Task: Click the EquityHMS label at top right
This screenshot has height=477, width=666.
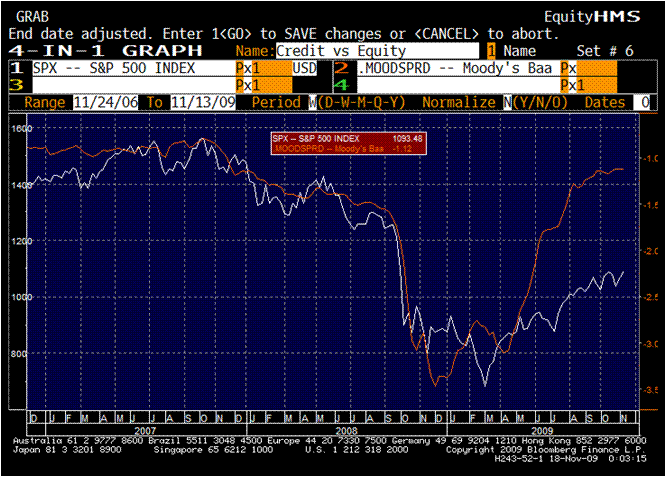Action: (592, 17)
